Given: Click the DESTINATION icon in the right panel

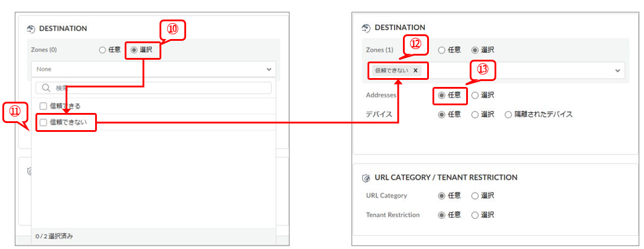Looking at the screenshot, I should (366, 28).
